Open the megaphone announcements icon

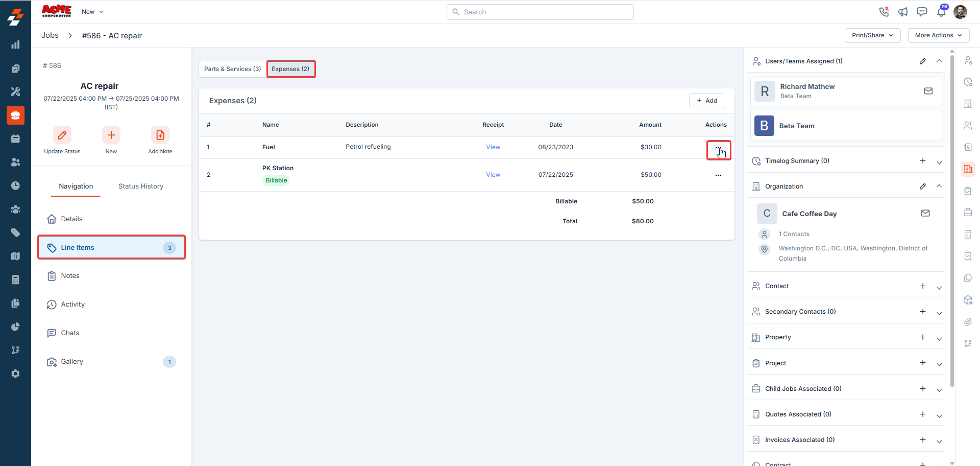tap(903, 12)
